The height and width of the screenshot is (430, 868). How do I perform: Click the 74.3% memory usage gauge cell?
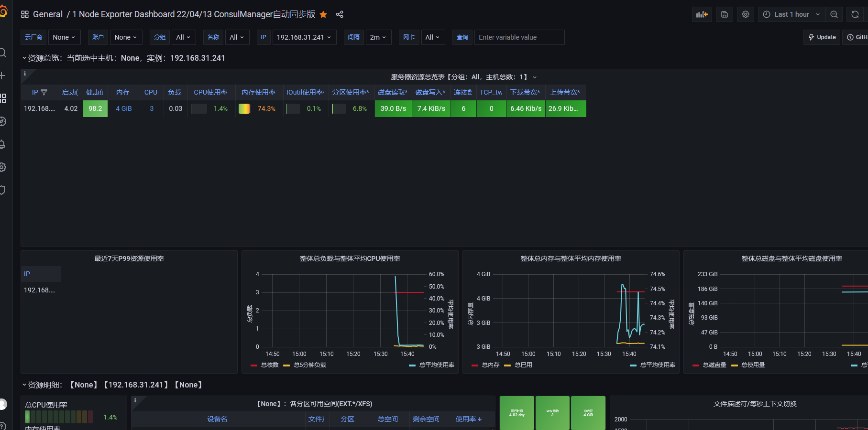tap(258, 108)
